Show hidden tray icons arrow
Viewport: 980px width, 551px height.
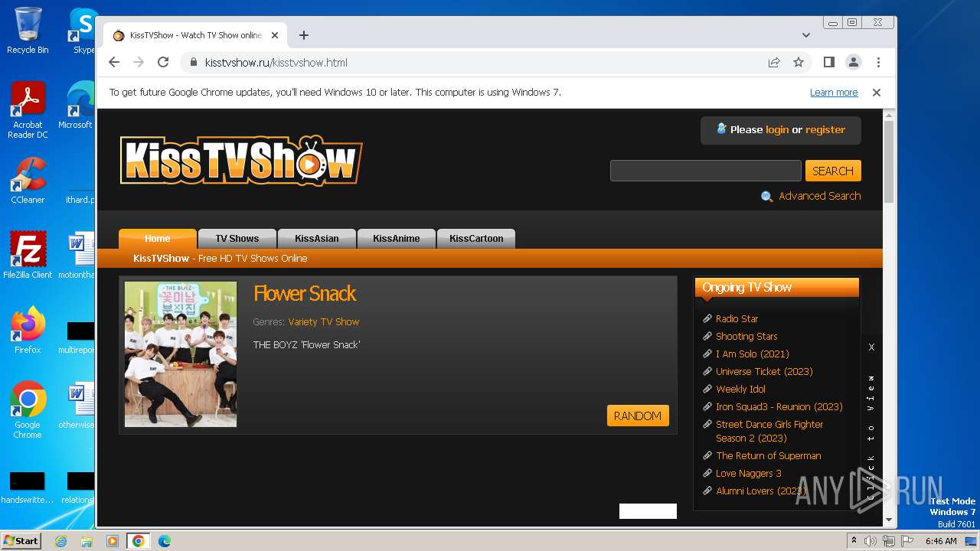coord(854,541)
